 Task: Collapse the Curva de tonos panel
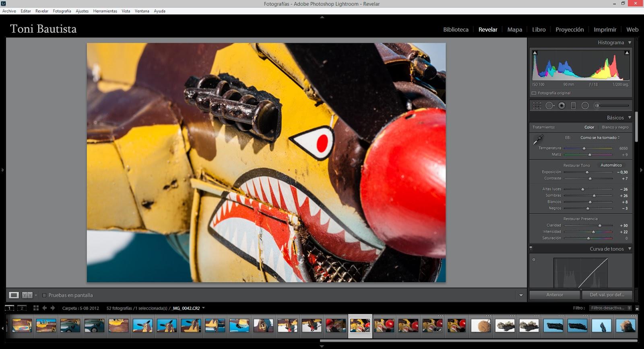[x=630, y=249]
